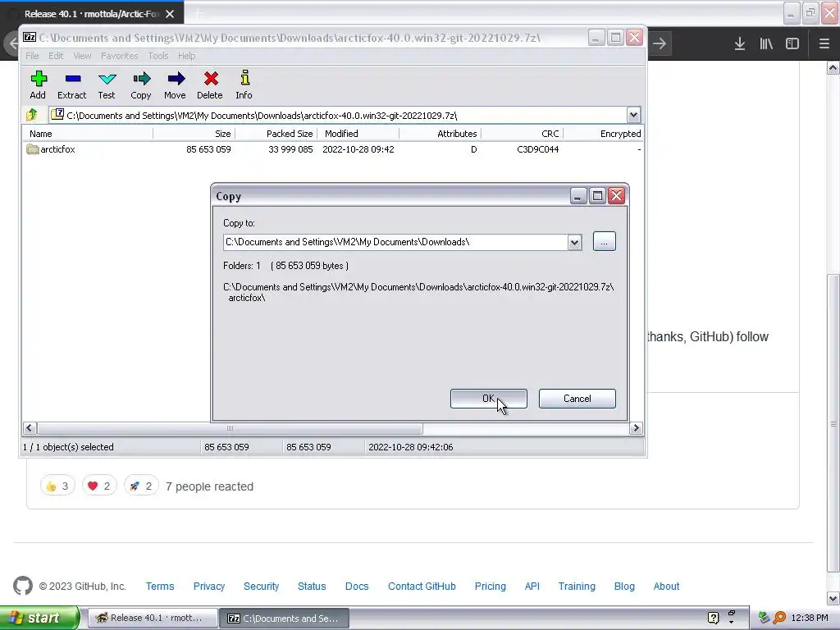840x630 pixels.
Task: Go up one folder level icon
Action: (32, 114)
